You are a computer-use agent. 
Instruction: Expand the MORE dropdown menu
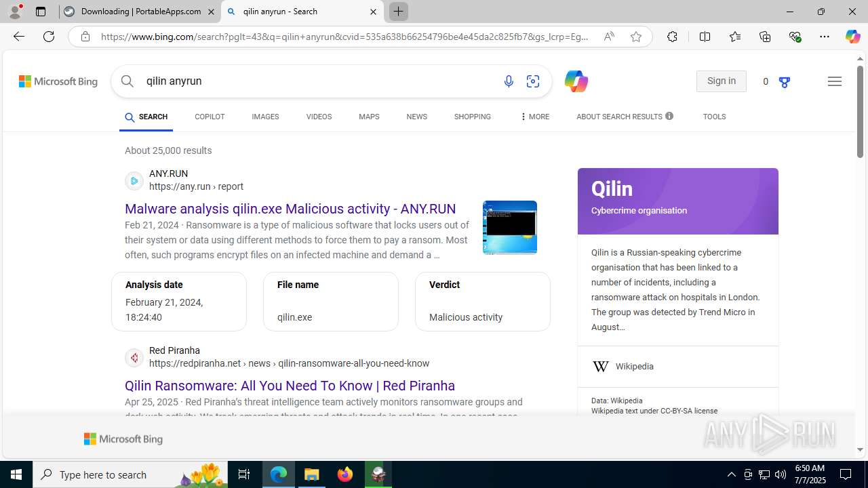[x=534, y=117]
